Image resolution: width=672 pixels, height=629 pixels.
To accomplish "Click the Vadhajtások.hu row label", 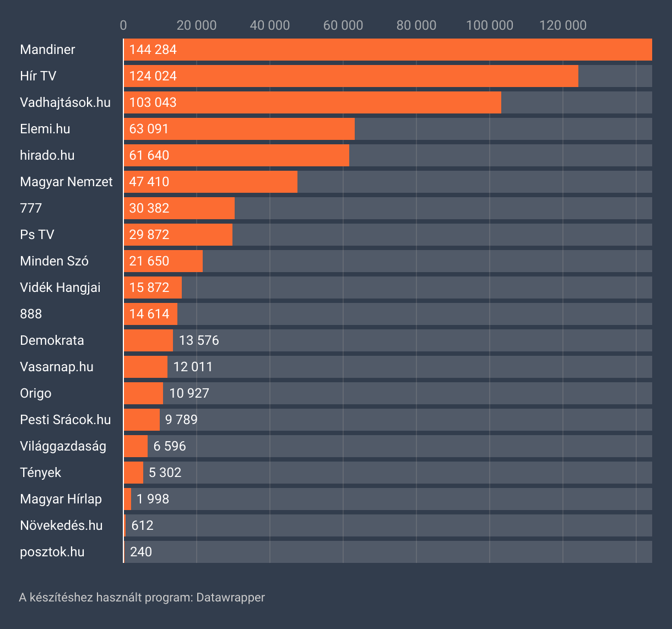I will tap(65, 102).
